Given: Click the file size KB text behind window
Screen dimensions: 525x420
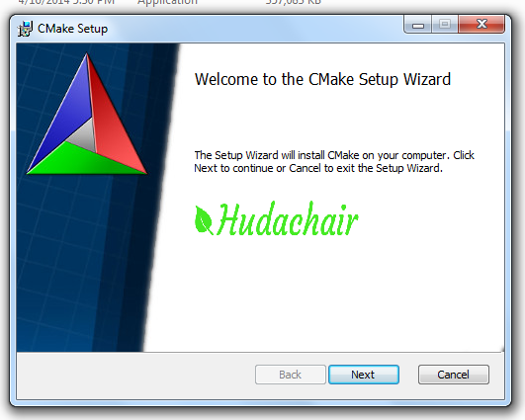Looking at the screenshot, I should pyautogui.click(x=294, y=3).
